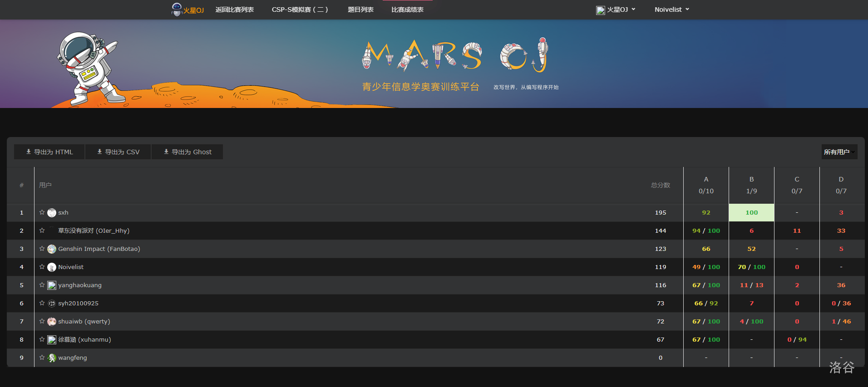Go to 题目列表 tab
This screenshot has width=868, height=387.
click(360, 10)
